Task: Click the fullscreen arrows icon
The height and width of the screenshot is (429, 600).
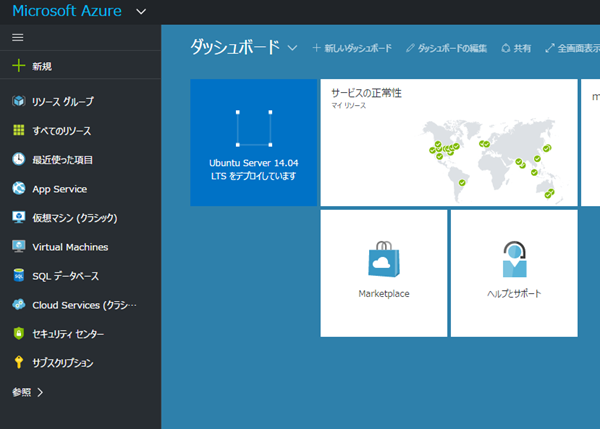Action: [549, 48]
